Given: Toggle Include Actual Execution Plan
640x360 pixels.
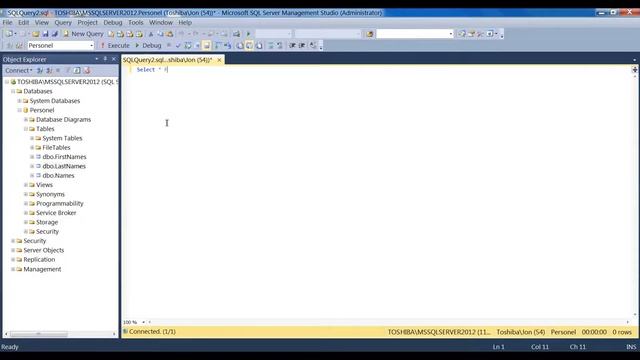Looking at the screenshot, I should (x=218, y=45).
